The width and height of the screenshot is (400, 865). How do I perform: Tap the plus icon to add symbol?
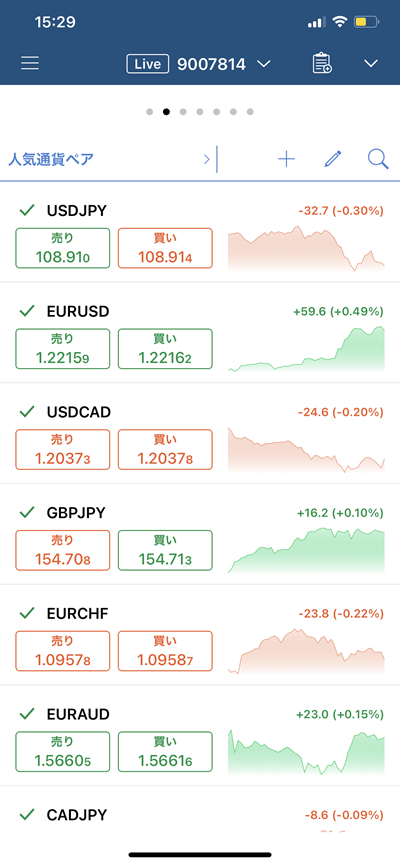click(x=286, y=159)
